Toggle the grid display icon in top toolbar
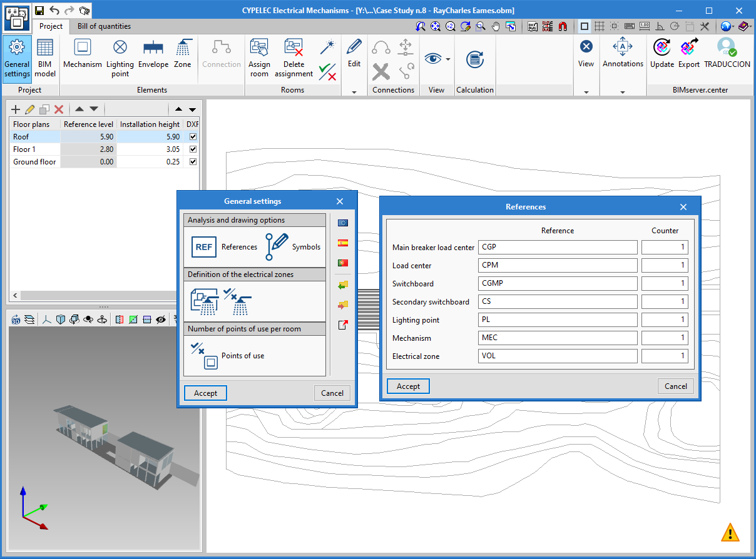Screen dimensions: 756x559 600,26
